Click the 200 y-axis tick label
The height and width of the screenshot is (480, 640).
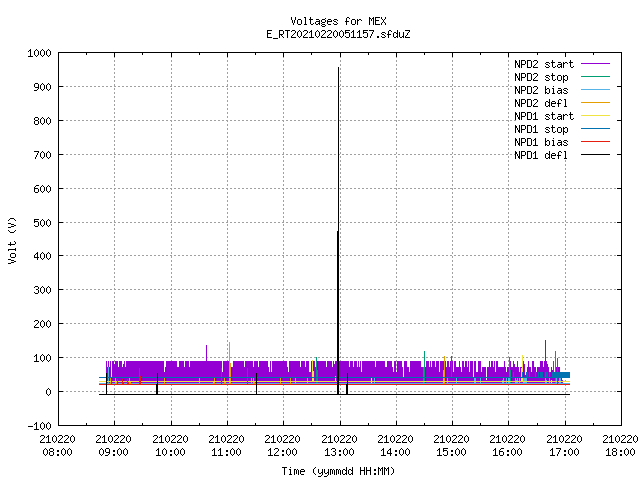point(42,324)
